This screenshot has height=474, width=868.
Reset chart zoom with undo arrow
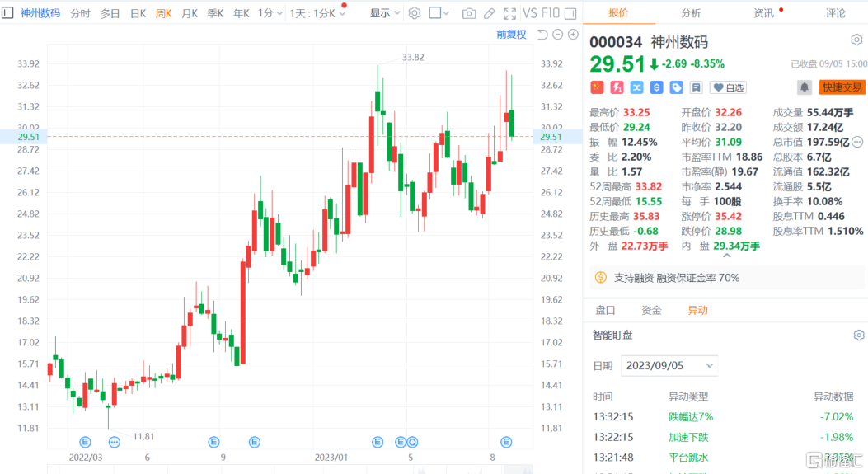542,35
